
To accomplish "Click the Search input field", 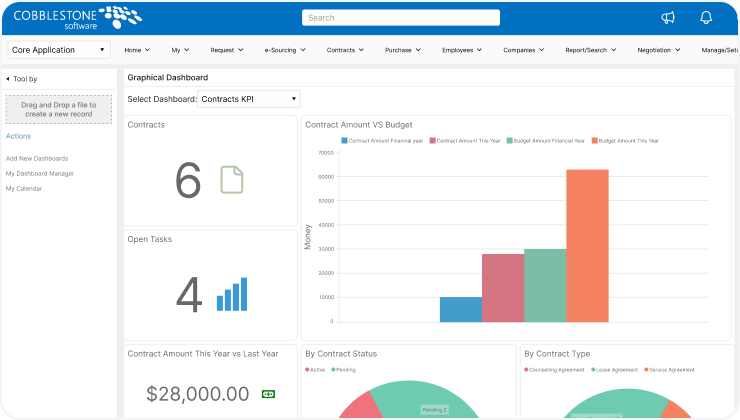I will click(x=400, y=17).
